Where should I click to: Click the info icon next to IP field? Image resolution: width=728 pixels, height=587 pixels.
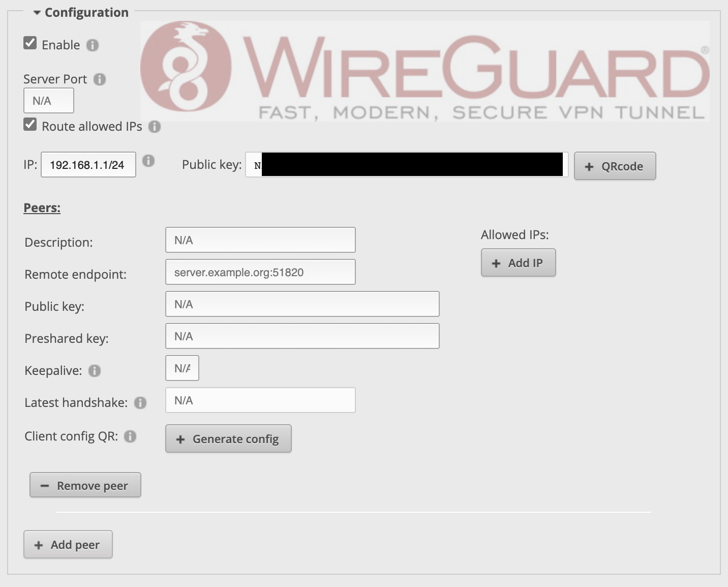(x=148, y=161)
